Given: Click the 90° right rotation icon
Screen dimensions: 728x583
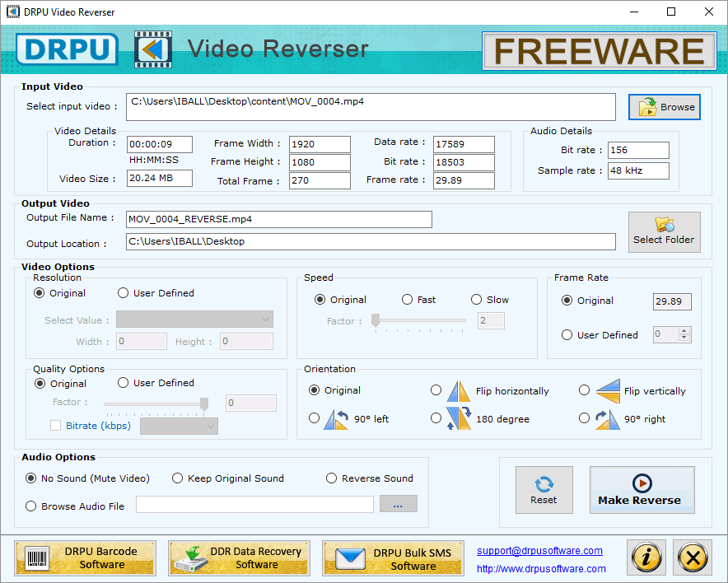Looking at the screenshot, I should pyautogui.click(x=607, y=419).
